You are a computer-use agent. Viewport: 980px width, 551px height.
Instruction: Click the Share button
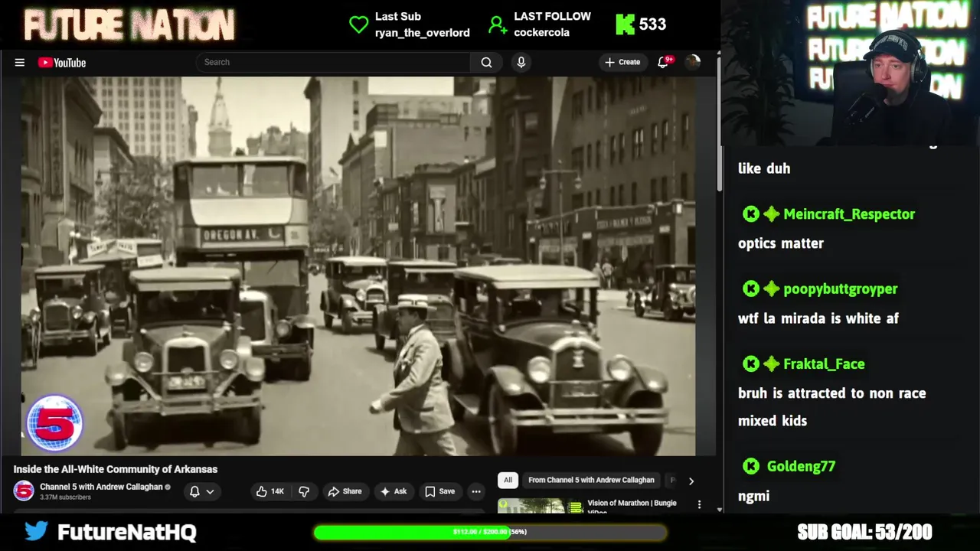point(345,491)
